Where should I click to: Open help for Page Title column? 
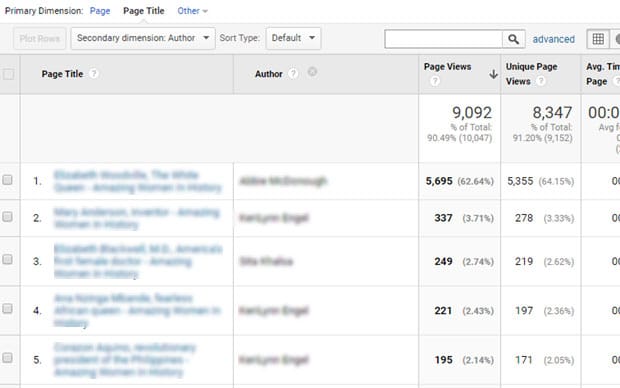pos(94,74)
